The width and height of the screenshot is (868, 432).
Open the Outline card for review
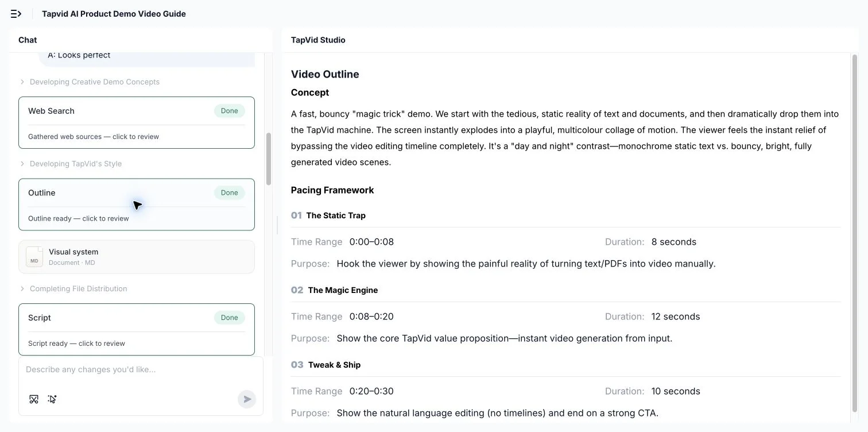tap(137, 205)
